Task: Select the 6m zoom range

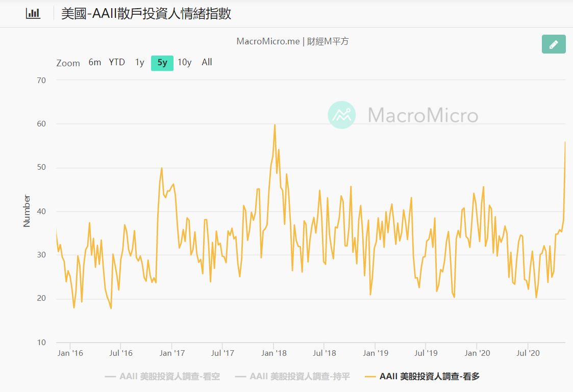Action: pos(95,62)
